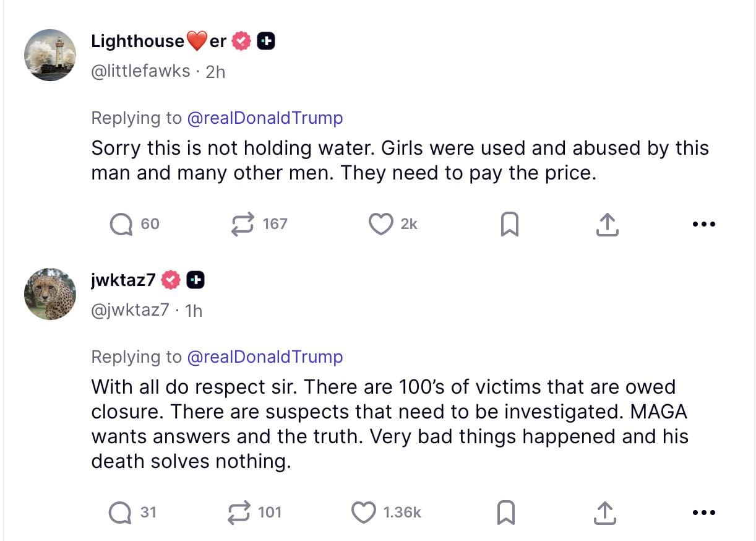Image resolution: width=756 pixels, height=541 pixels.
Task: Open more options for Lighthouse post
Action: [704, 224]
